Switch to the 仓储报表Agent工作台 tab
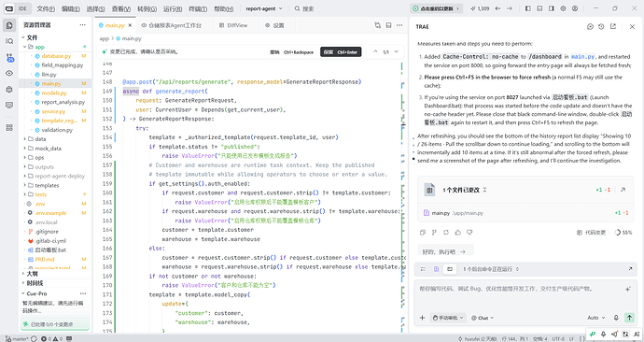Screen dimensions: 644x342 (172, 25)
